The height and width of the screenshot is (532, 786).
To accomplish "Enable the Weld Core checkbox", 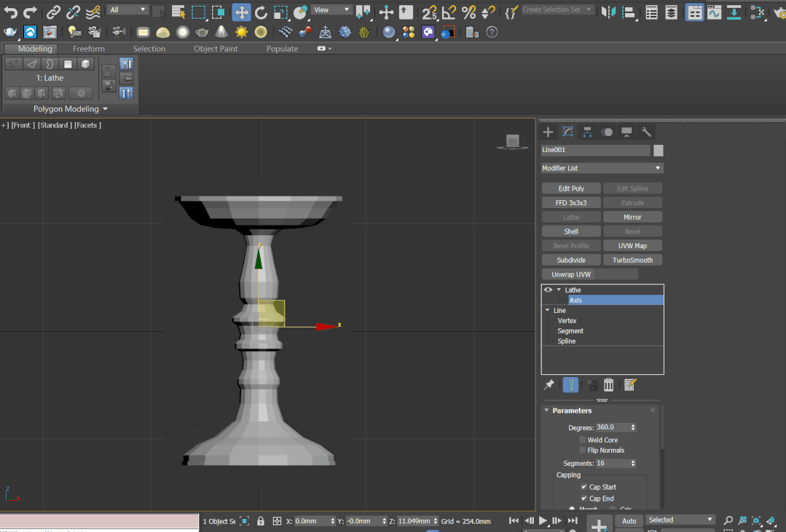I will [x=583, y=440].
